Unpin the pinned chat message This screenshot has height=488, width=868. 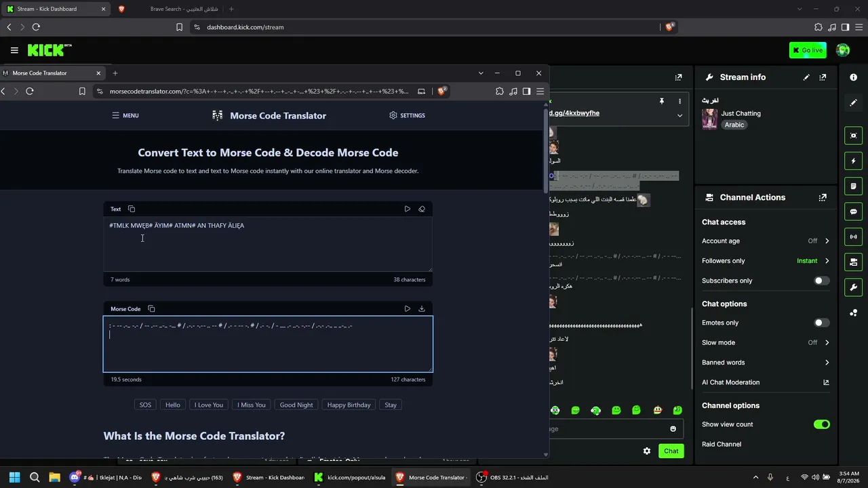[661, 101]
